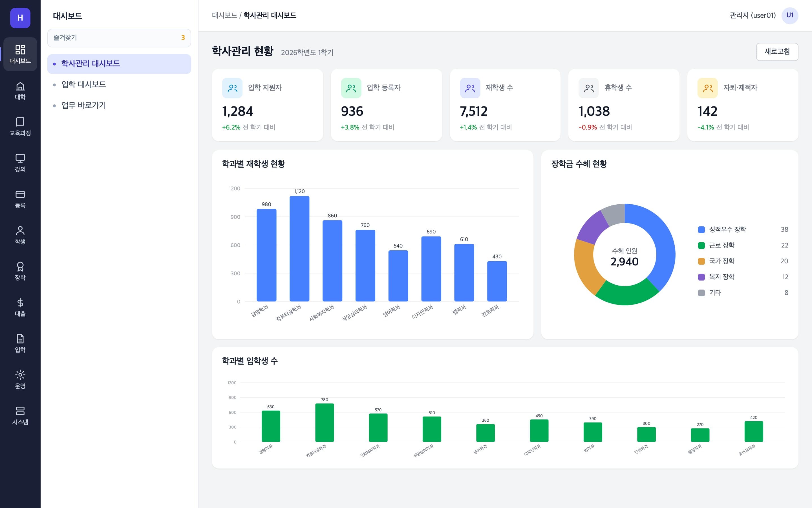
Task: Click the 관리자 (user01) account label
Action: (753, 16)
